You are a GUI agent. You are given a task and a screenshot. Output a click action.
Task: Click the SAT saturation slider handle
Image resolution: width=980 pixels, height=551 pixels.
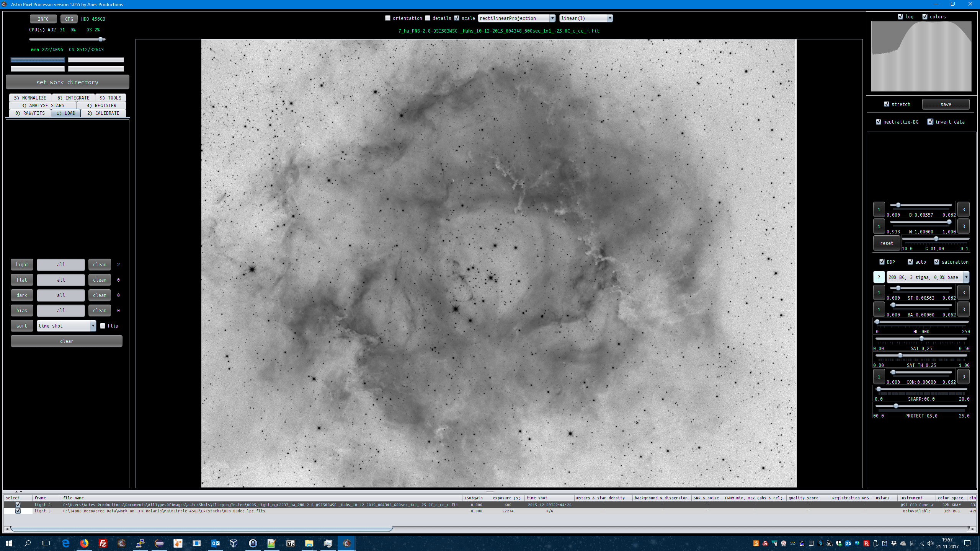tap(921, 339)
